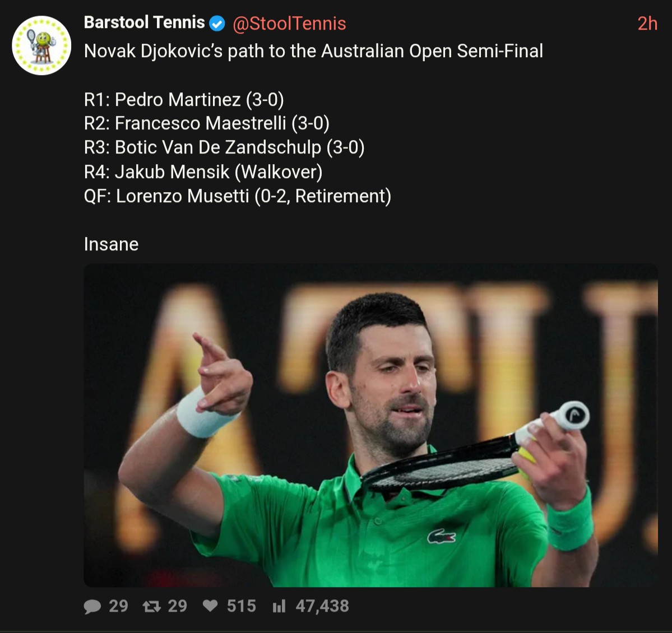Click the QF: Lorenzo Musetti retirement line

coord(238,196)
